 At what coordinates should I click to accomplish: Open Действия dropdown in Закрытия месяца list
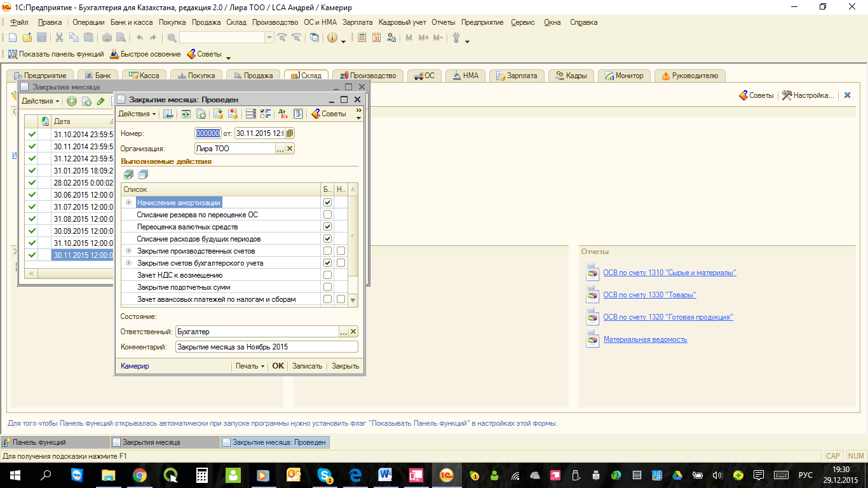(41, 101)
